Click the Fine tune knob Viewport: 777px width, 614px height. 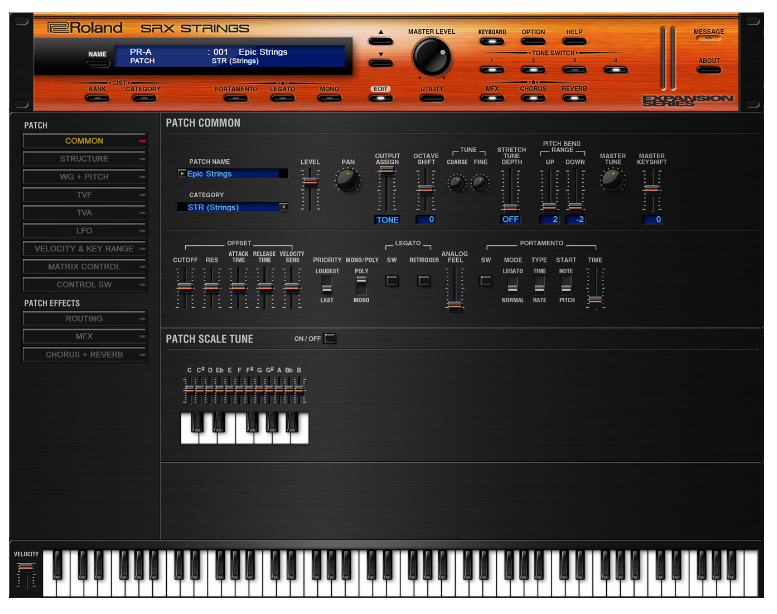(480, 183)
